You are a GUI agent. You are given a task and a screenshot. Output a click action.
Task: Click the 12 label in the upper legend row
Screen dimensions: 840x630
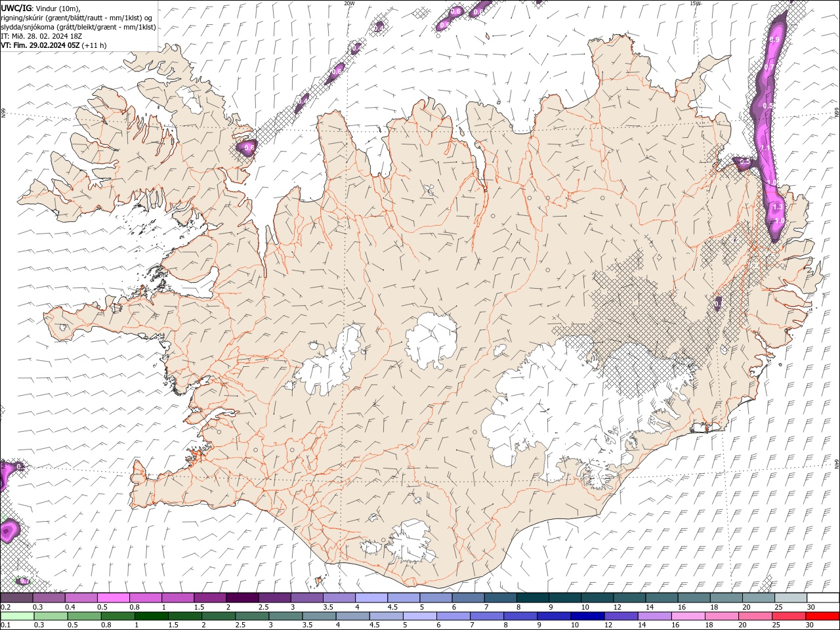click(x=618, y=607)
